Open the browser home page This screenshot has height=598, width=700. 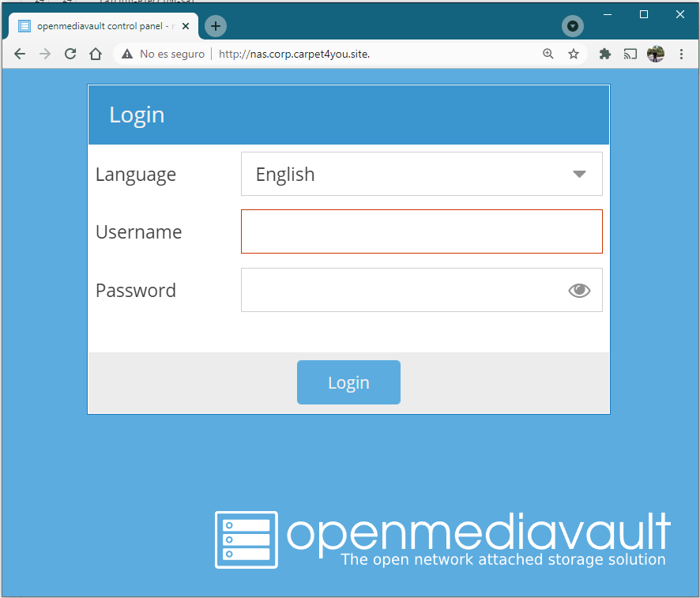[96, 54]
